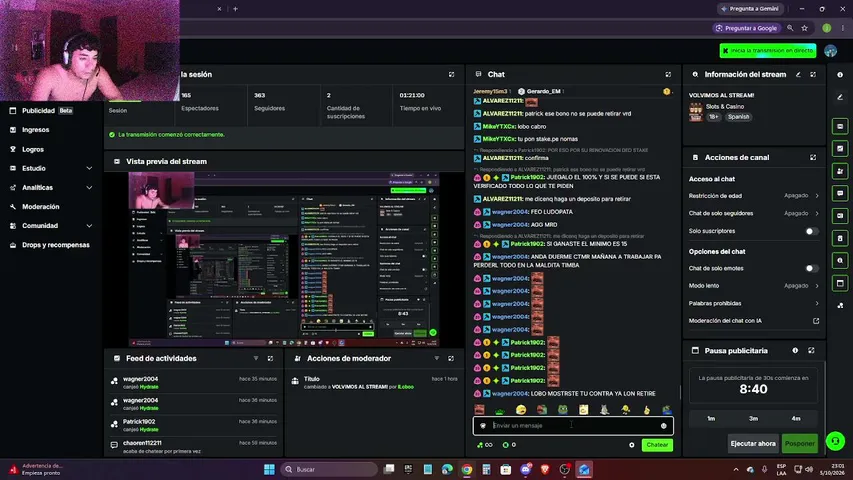Open Palabras prohibidas settings chevron
Image resolution: width=853 pixels, height=480 pixels.
click(x=817, y=303)
